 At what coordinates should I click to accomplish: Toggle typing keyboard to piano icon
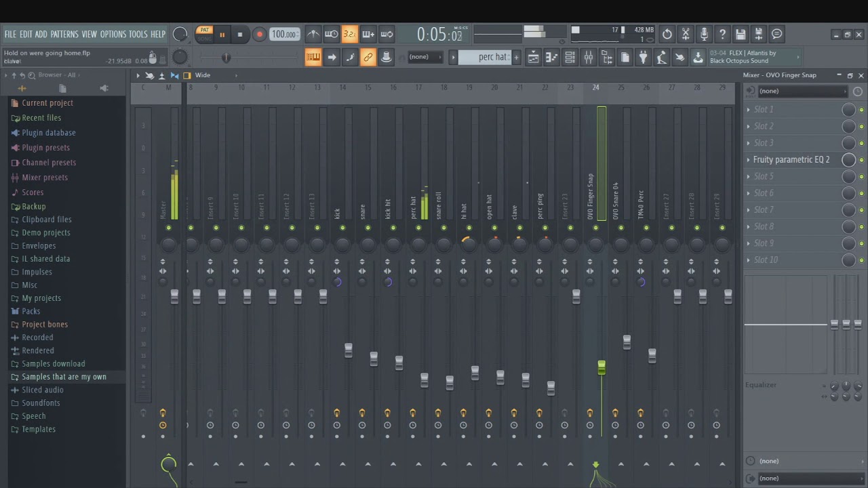313,58
